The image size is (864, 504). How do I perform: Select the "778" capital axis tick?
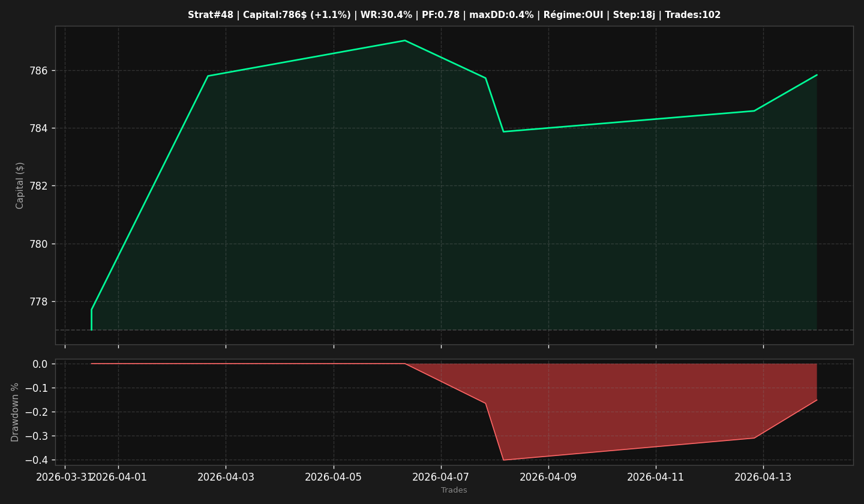point(39,302)
